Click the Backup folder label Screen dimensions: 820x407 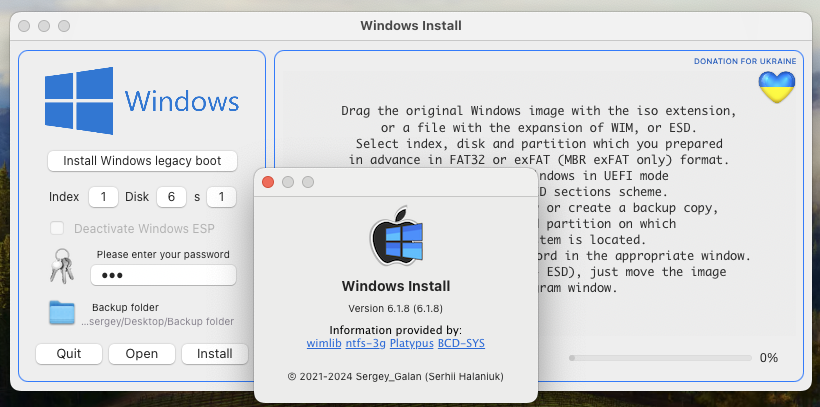point(125,308)
